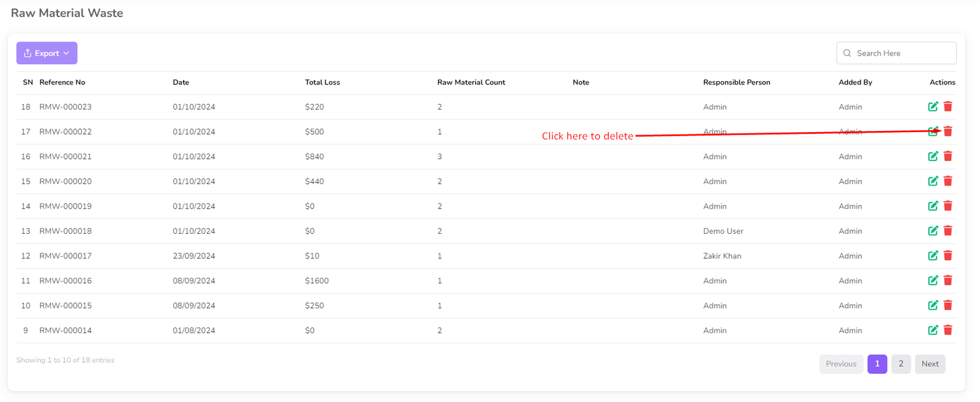Remove entry RMW-000017 with trash icon

(948, 256)
